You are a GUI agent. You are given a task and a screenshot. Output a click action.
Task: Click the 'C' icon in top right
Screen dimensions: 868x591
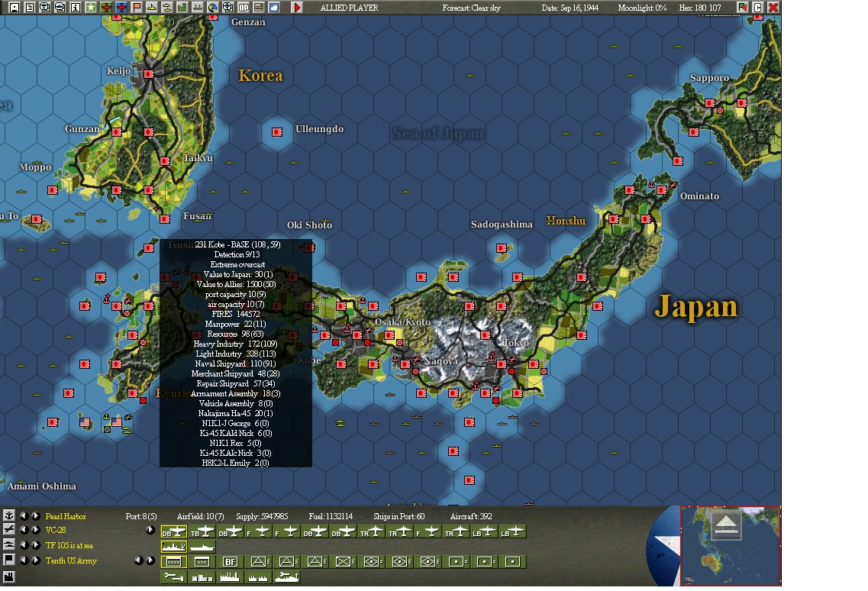758,7
